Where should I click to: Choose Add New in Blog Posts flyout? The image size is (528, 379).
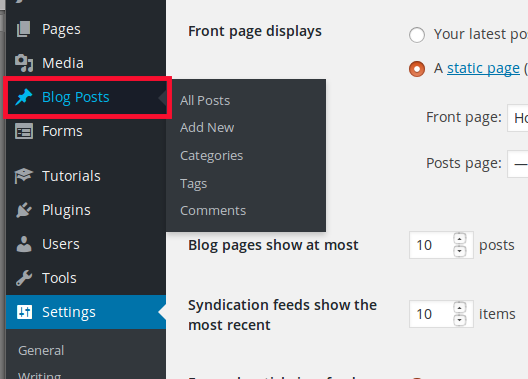pos(207,128)
